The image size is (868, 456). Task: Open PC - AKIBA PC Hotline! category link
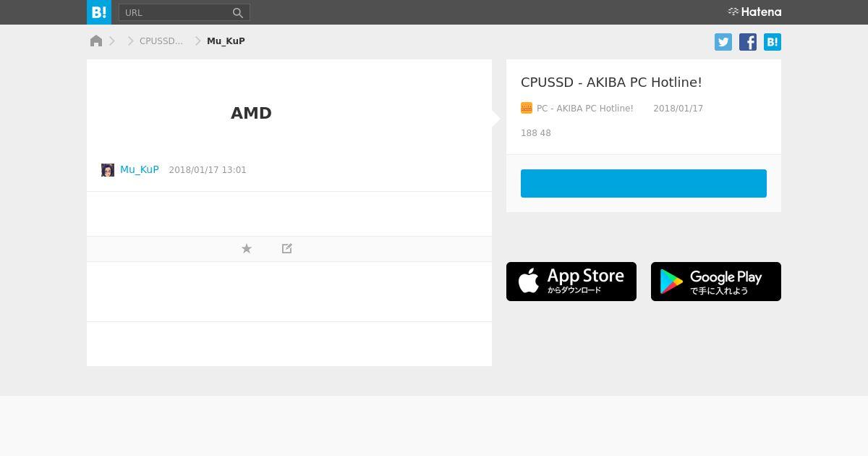pos(585,109)
